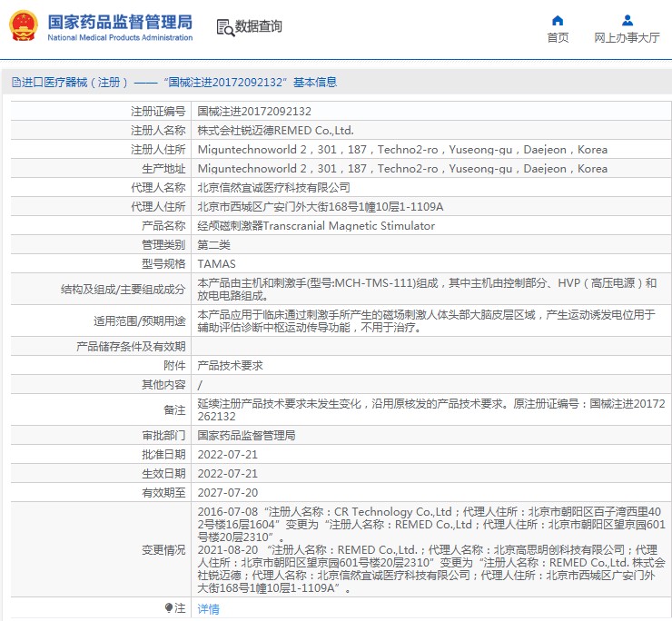Click the 数据查询 magnifier document icon
The image size is (672, 621).
(x=225, y=27)
